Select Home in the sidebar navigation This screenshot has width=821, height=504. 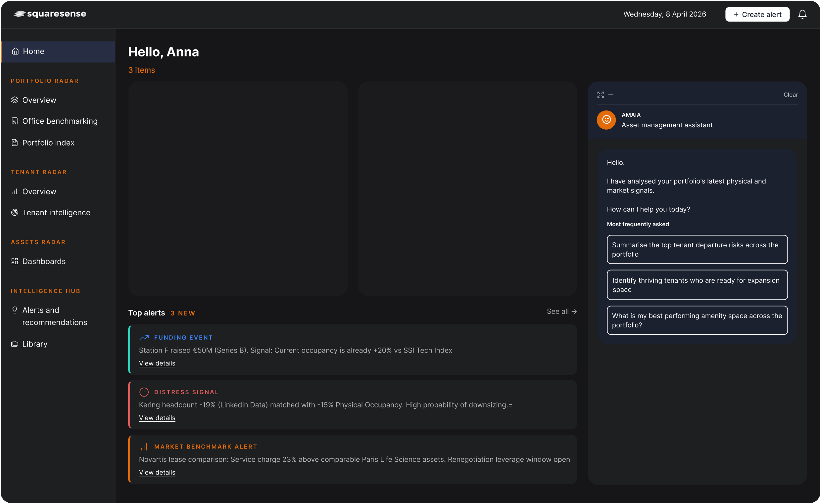tap(33, 51)
